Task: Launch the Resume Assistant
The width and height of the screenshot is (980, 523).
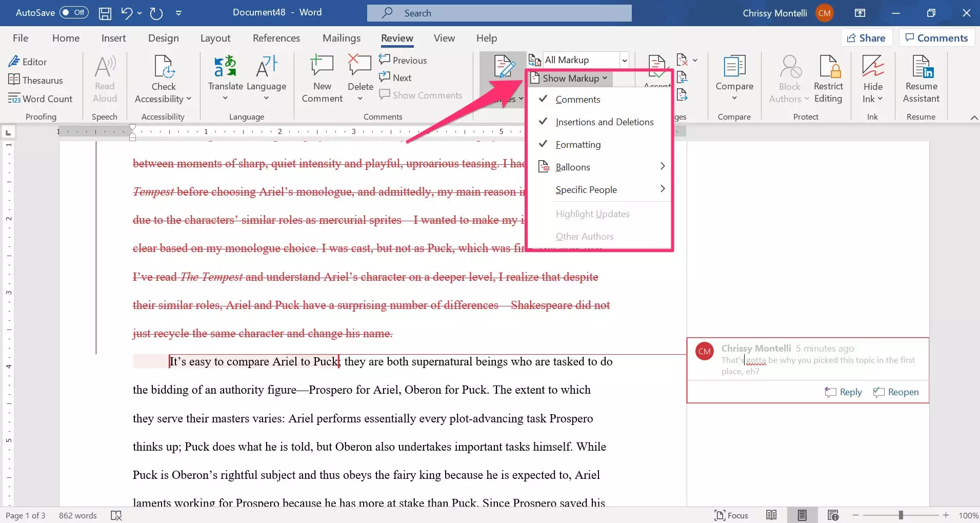Action: click(921, 78)
